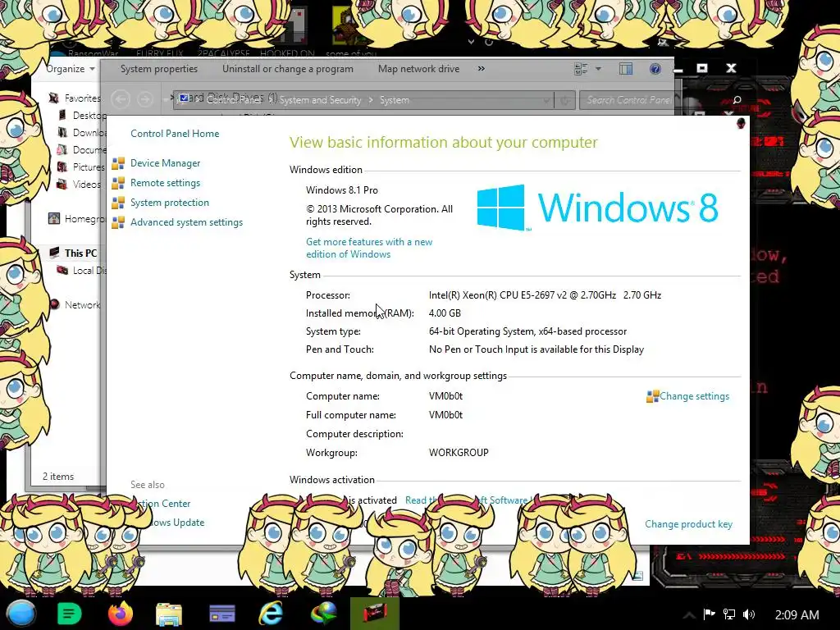
Task: Click the shield icon beside Remote settings
Action: click(x=118, y=183)
